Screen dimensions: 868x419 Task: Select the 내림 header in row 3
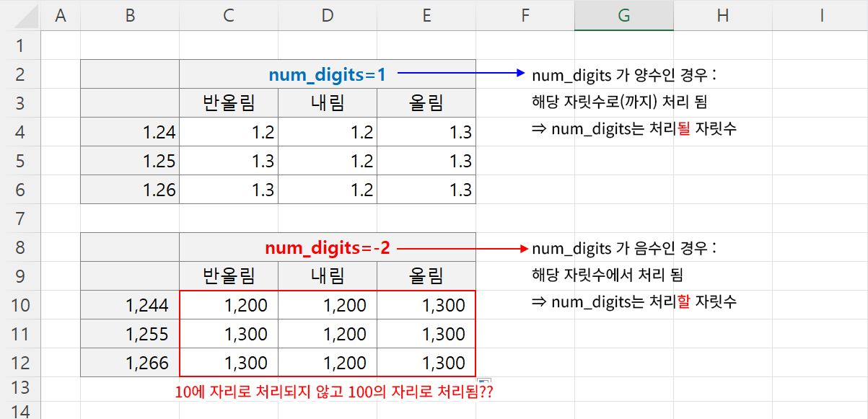[x=328, y=103]
